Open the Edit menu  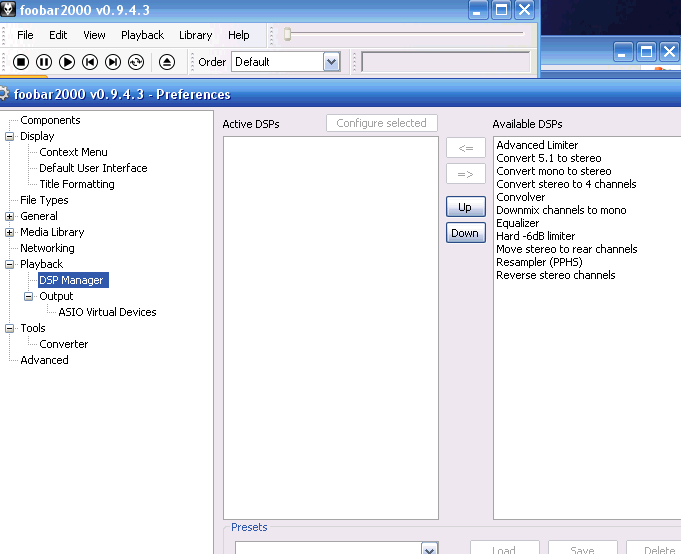pyautogui.click(x=58, y=35)
